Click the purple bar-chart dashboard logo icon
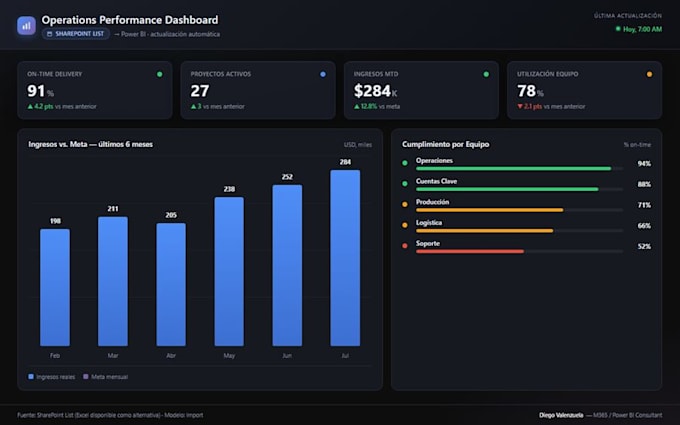Image resolution: width=680 pixels, height=425 pixels. point(26,26)
